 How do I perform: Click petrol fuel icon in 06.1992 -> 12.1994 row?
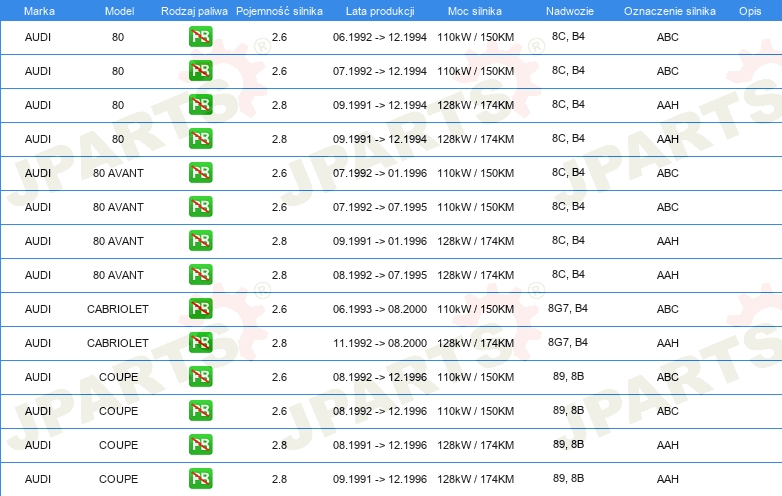[200, 37]
